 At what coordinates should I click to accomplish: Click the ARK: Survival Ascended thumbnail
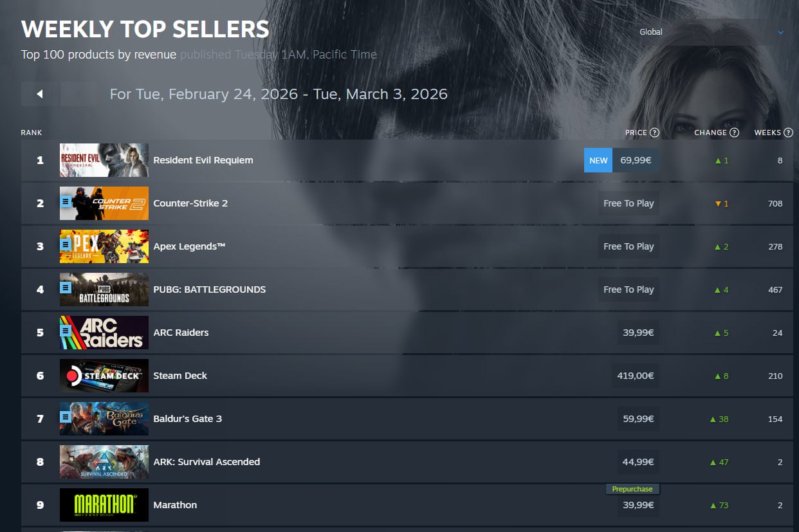click(104, 462)
